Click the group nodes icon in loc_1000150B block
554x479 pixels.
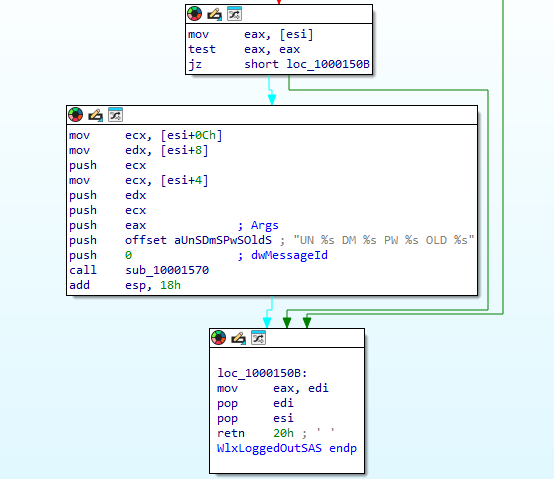[x=259, y=338]
